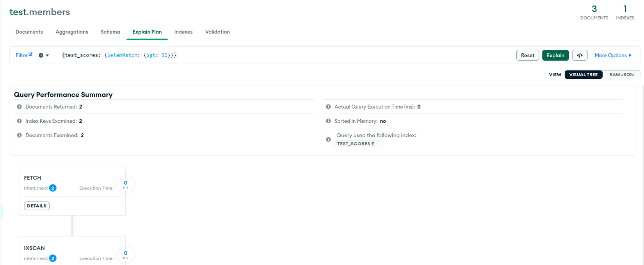Click the info icon beside Documents Returned

pos(19,107)
